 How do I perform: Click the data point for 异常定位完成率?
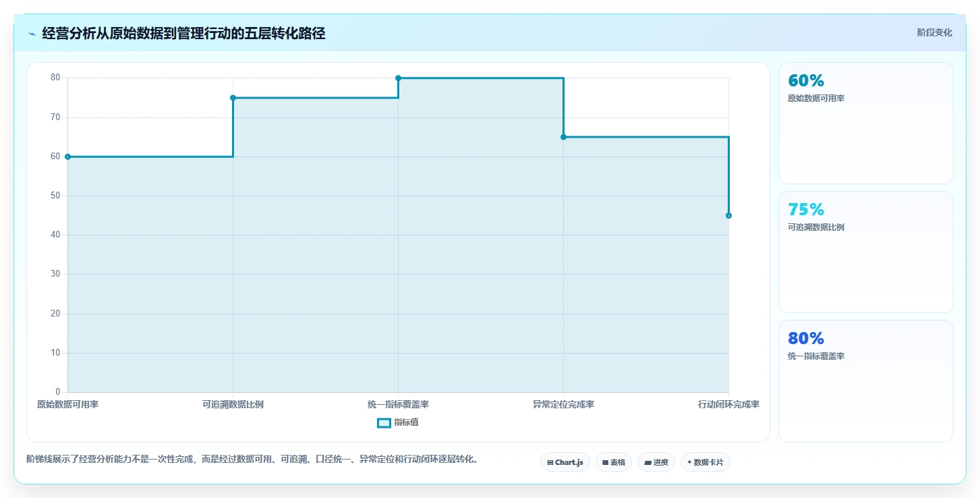(563, 137)
